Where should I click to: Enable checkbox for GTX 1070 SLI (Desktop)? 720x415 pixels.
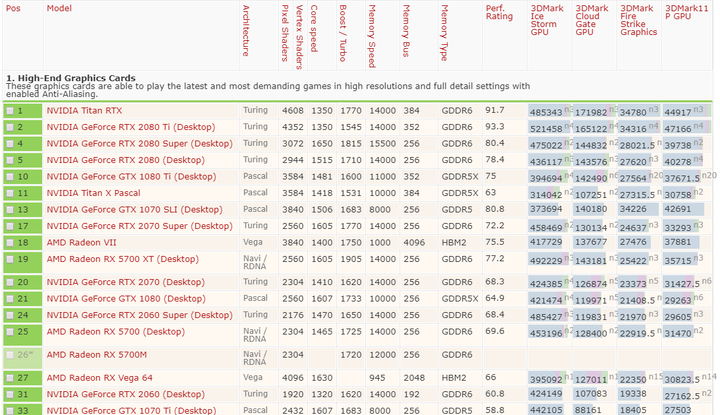pos(10,210)
